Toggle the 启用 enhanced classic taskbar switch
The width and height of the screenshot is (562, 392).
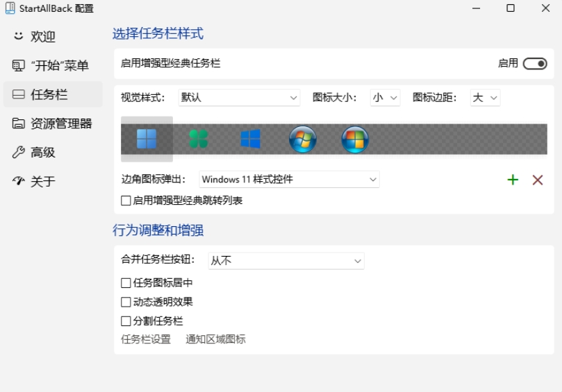[535, 64]
